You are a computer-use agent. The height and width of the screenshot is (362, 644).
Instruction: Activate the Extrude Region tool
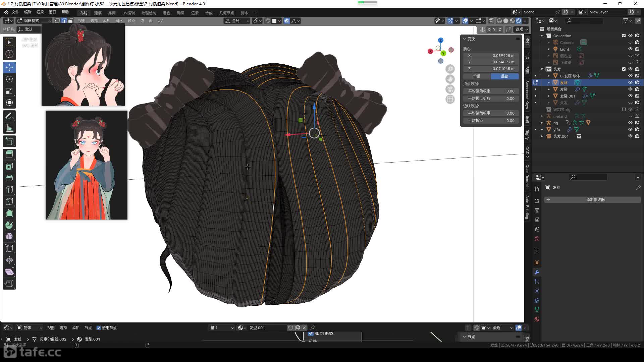pyautogui.click(x=9, y=155)
